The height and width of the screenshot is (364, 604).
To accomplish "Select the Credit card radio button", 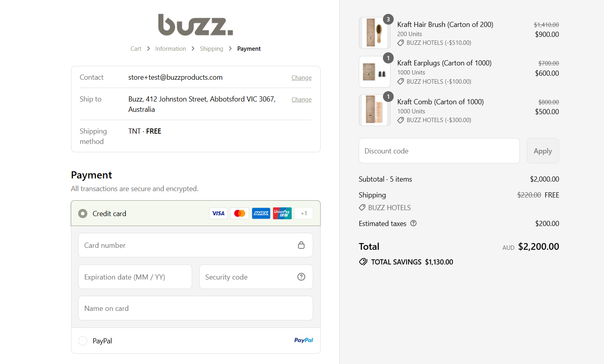I will [83, 214].
